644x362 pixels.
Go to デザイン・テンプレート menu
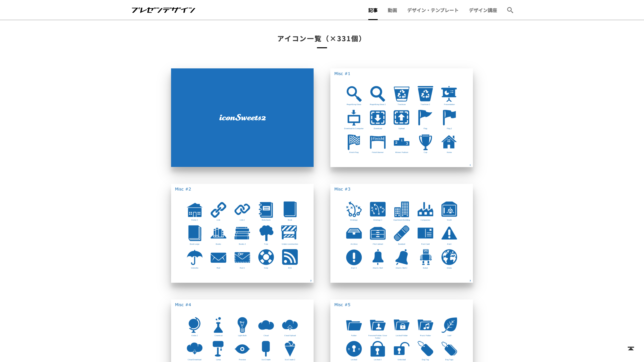(x=433, y=10)
